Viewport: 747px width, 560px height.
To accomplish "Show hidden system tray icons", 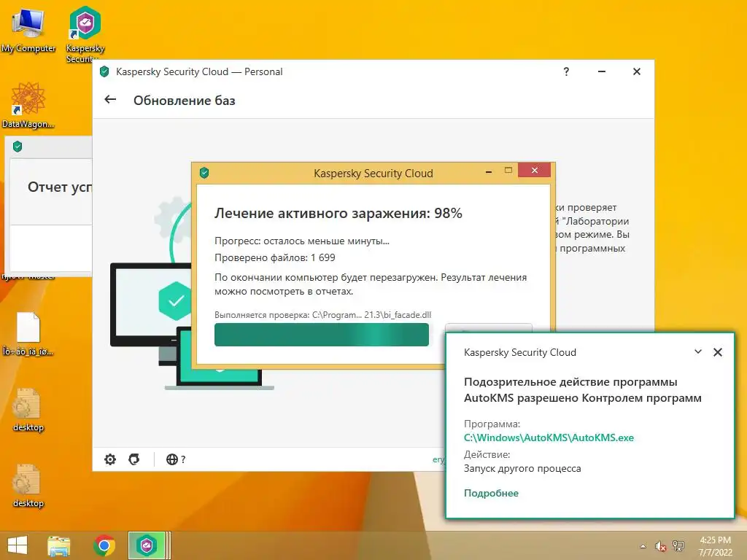I will tap(643, 546).
